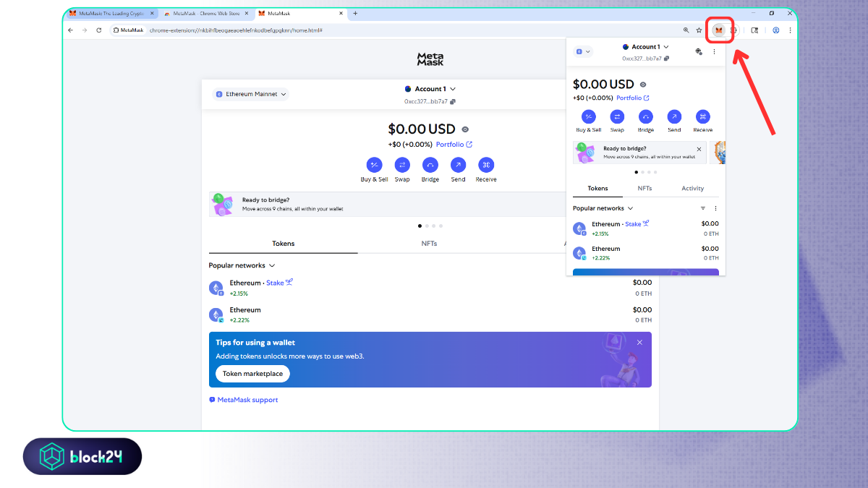The image size is (868, 488).
Task: Select Tokens tab in popup
Action: coord(597,188)
